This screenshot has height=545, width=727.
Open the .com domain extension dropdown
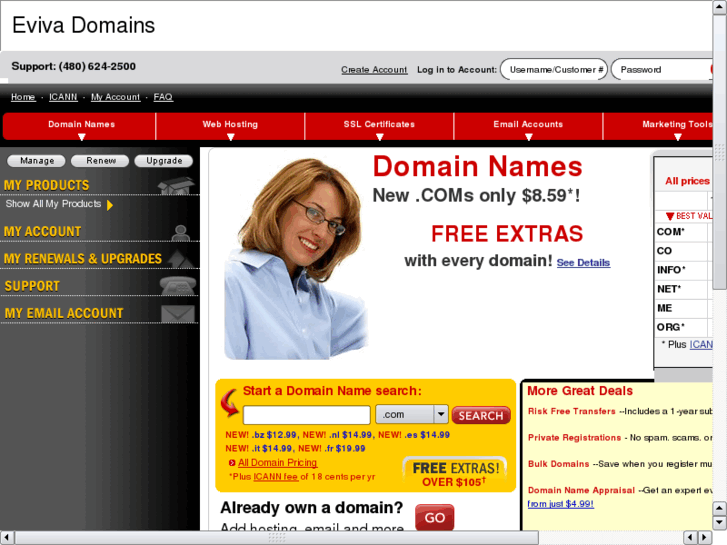coord(412,414)
